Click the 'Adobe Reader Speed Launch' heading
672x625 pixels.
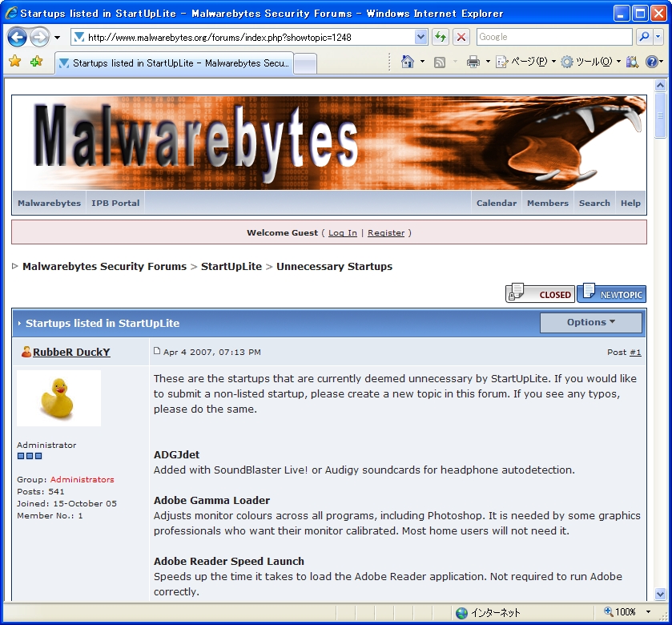[229, 561]
